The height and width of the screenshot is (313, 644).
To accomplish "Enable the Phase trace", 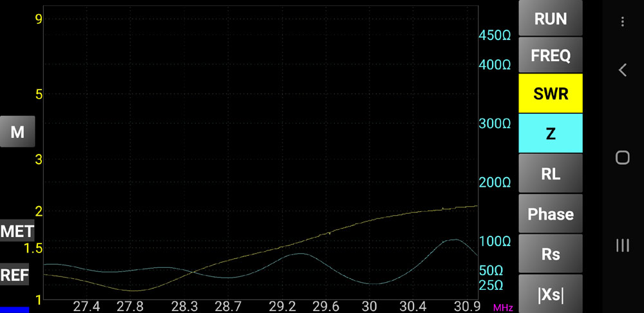I will tap(551, 214).
